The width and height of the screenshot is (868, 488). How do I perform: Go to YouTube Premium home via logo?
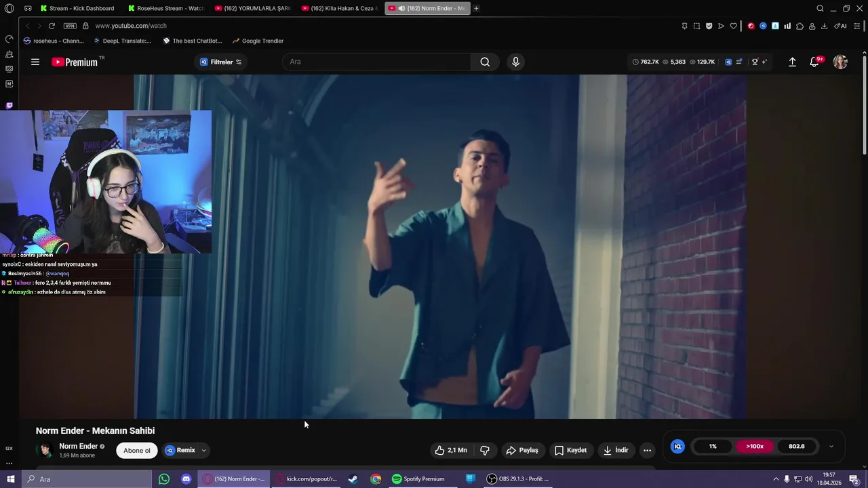75,62
